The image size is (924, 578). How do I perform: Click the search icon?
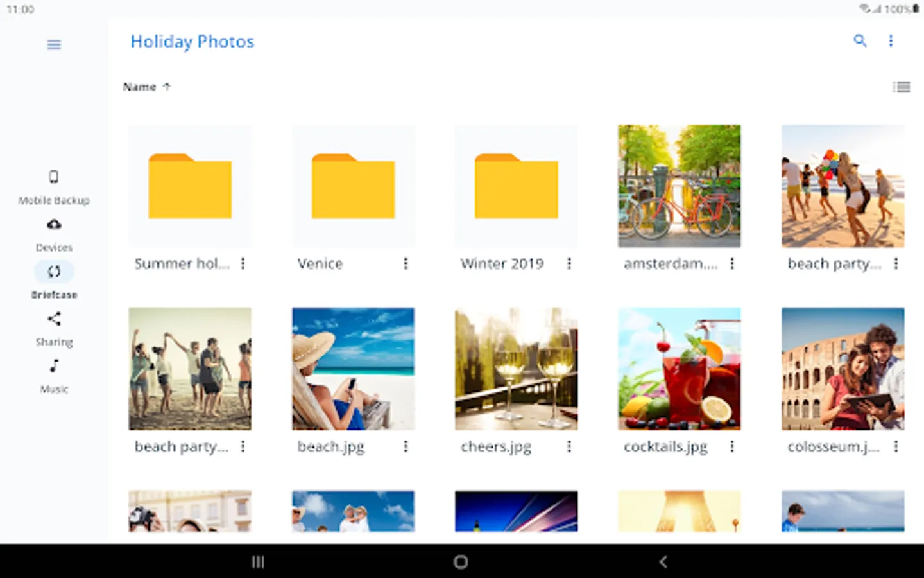pyautogui.click(x=860, y=40)
